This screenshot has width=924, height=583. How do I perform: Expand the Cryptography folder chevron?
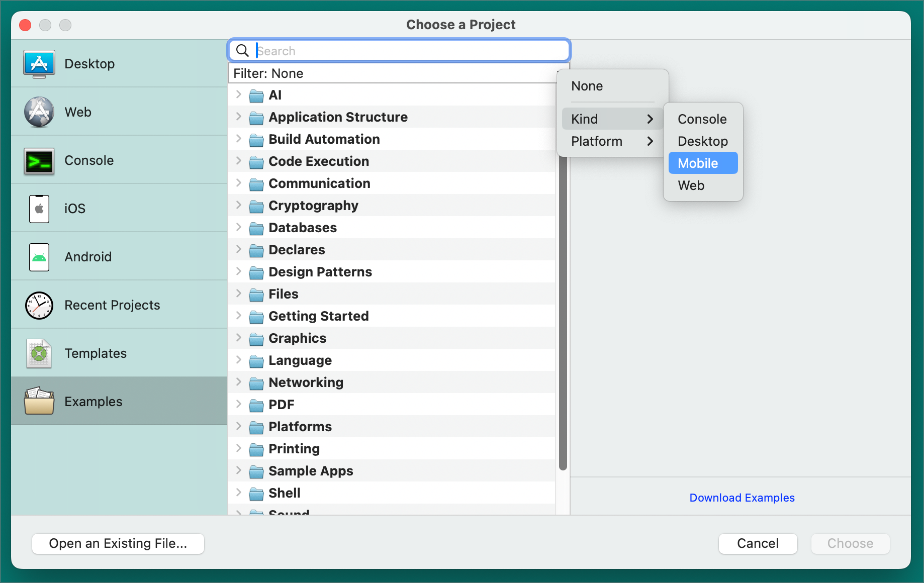click(x=239, y=205)
